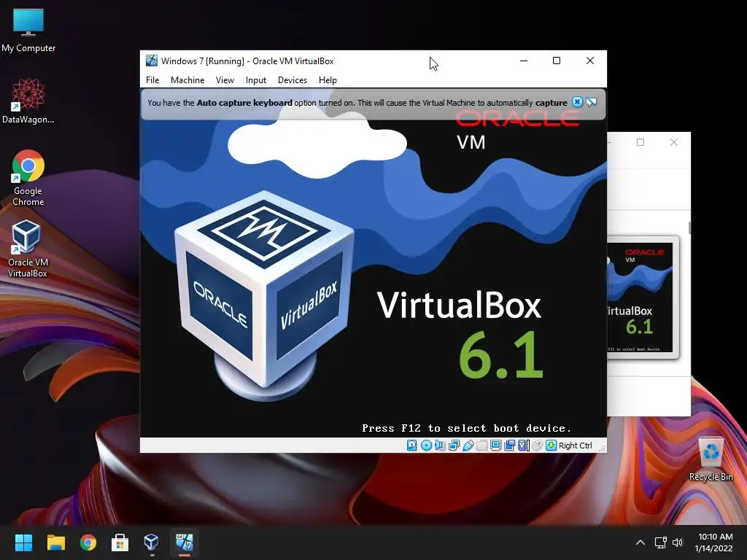This screenshot has height=560, width=747.
Task: Open the clock showing 10:10 AM
Action: [x=713, y=542]
